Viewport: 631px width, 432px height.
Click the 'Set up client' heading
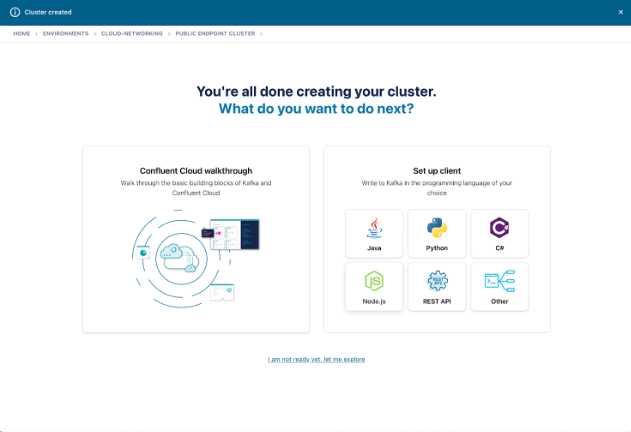click(x=437, y=171)
